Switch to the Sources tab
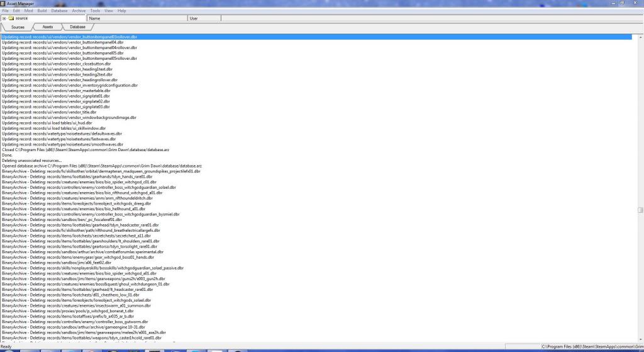The image size is (644, 352). [18, 27]
